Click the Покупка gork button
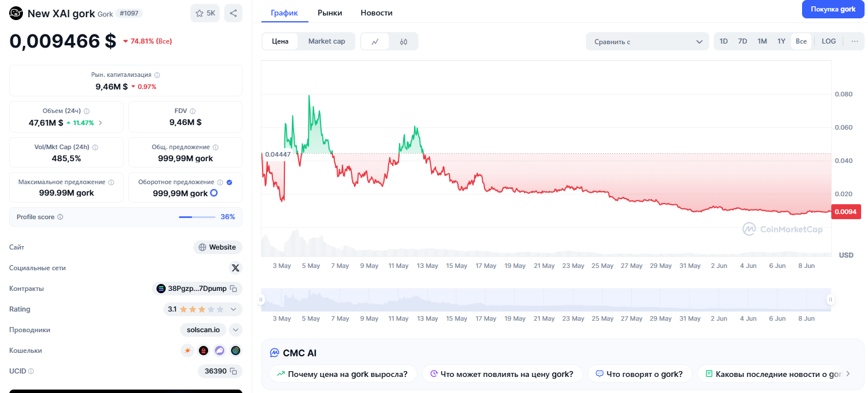Image resolution: width=868 pixels, height=393 pixels. click(x=833, y=9)
